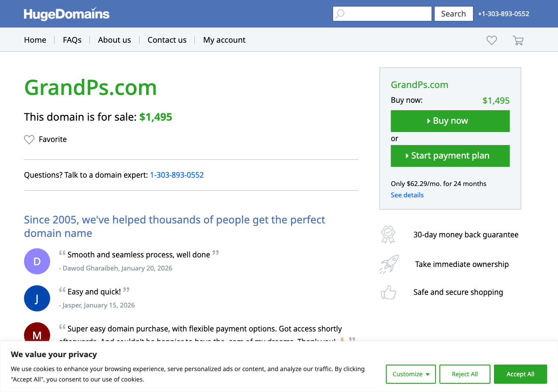Screen dimensions: 558x392
Task: Accept all cookies
Action: tap(520, 374)
